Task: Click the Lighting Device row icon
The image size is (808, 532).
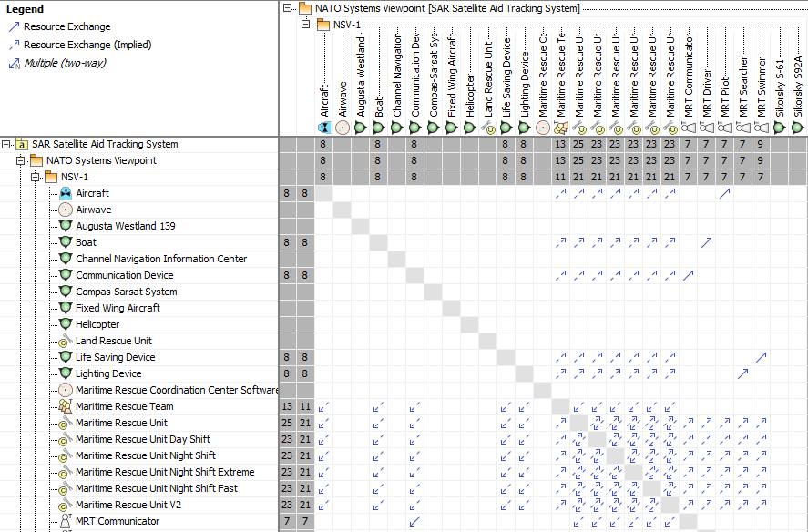Action: coord(66,373)
